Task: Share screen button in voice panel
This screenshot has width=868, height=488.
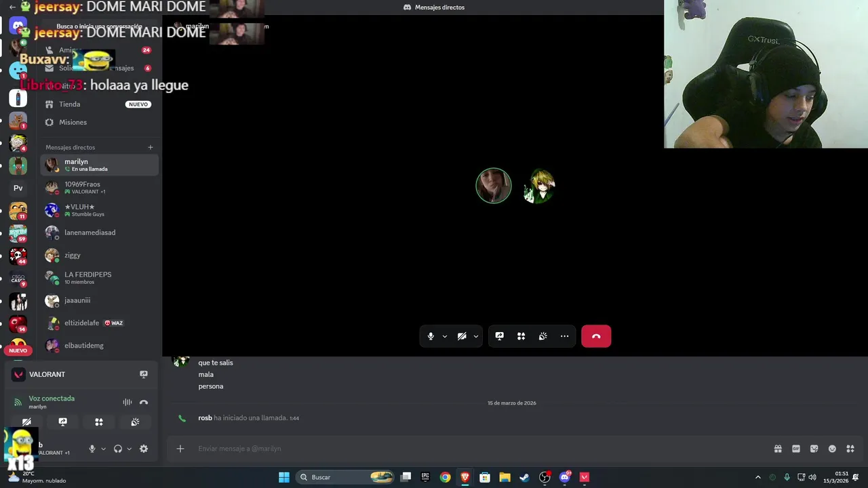Action: [63, 422]
